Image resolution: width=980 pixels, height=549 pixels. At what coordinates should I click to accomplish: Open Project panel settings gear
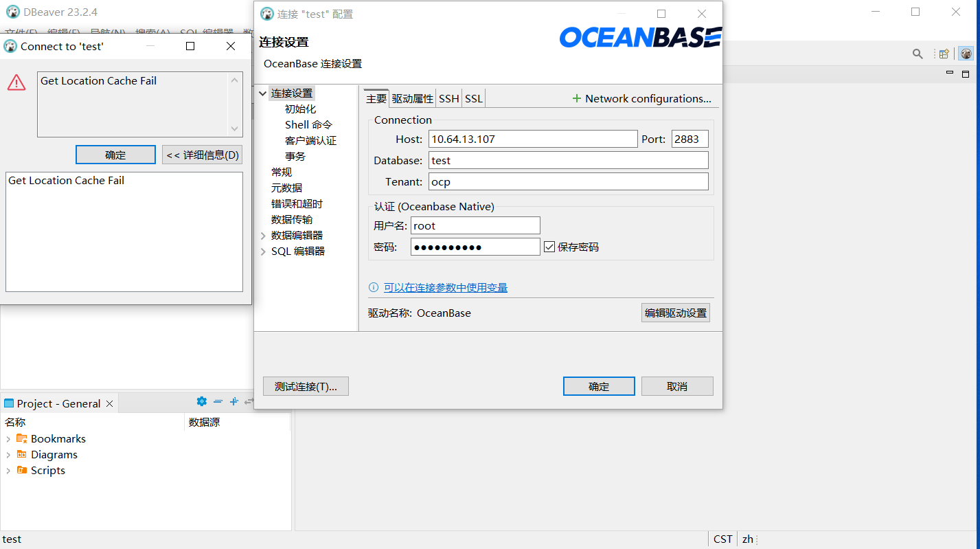coord(201,401)
